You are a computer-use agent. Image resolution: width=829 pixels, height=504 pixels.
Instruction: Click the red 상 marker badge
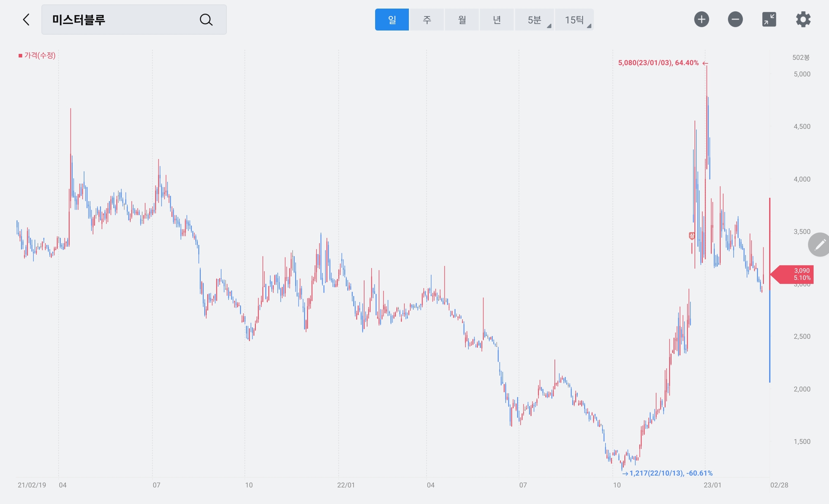[692, 235]
